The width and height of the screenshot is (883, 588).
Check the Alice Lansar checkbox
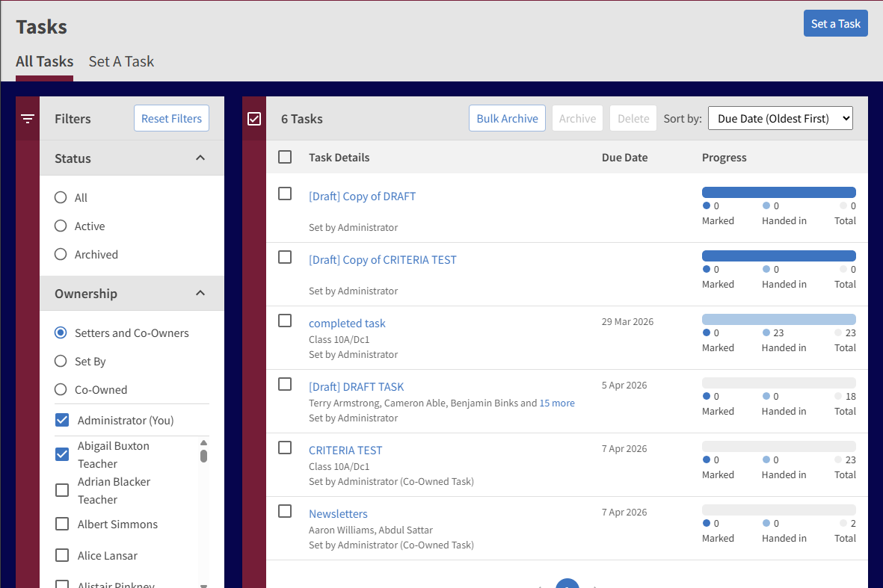tap(62, 555)
